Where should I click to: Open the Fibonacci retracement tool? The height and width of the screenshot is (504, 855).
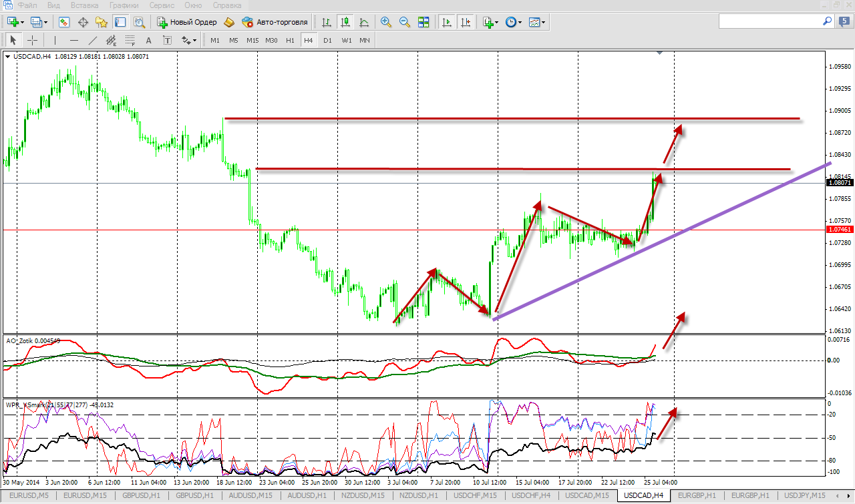pyautogui.click(x=130, y=40)
